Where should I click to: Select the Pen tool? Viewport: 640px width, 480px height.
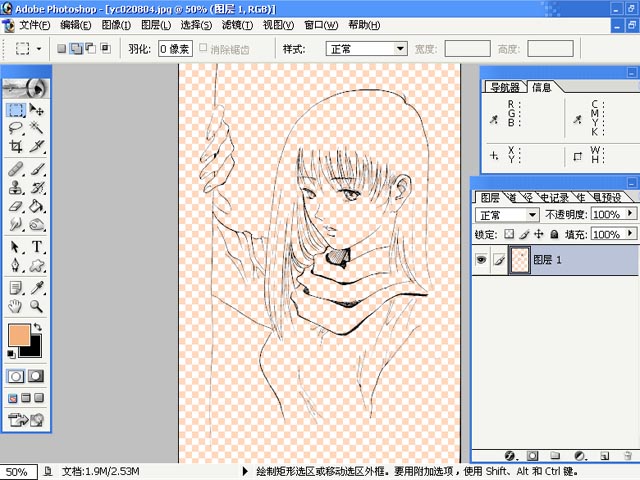[16, 265]
